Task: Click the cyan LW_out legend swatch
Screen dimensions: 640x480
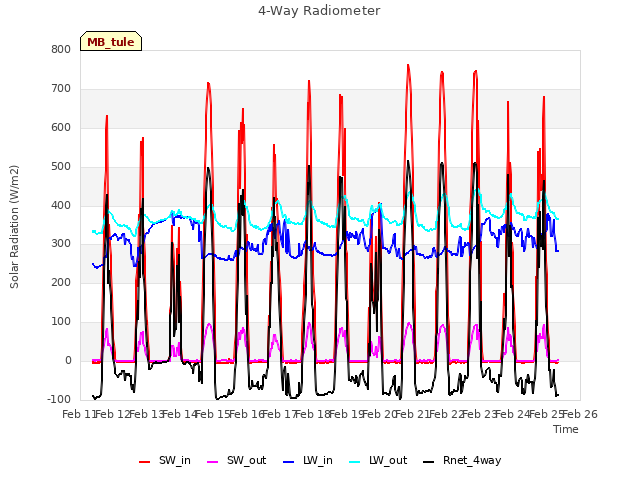Action: coord(355,462)
